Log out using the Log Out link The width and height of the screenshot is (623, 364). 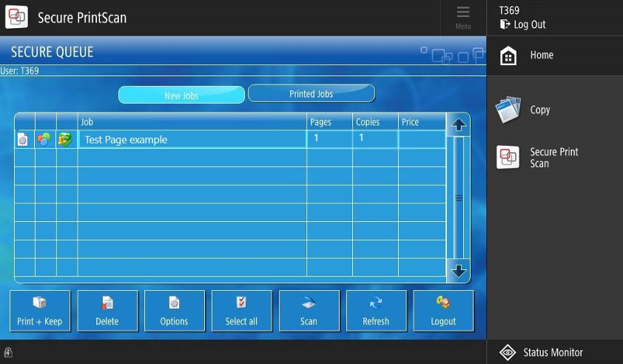pos(523,24)
